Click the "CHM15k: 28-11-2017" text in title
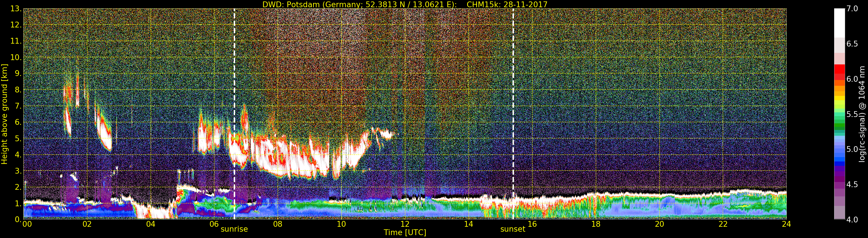The image size is (868, 238). [507, 4]
